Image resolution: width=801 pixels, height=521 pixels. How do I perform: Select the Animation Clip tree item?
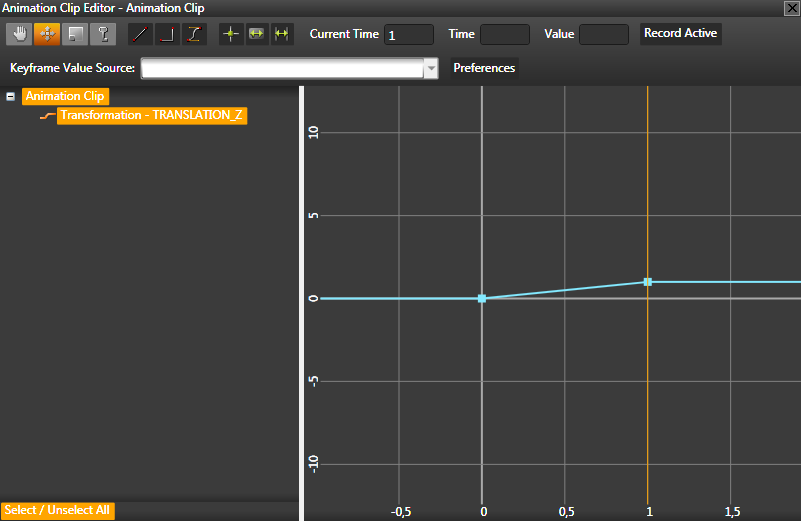pyautogui.click(x=65, y=97)
